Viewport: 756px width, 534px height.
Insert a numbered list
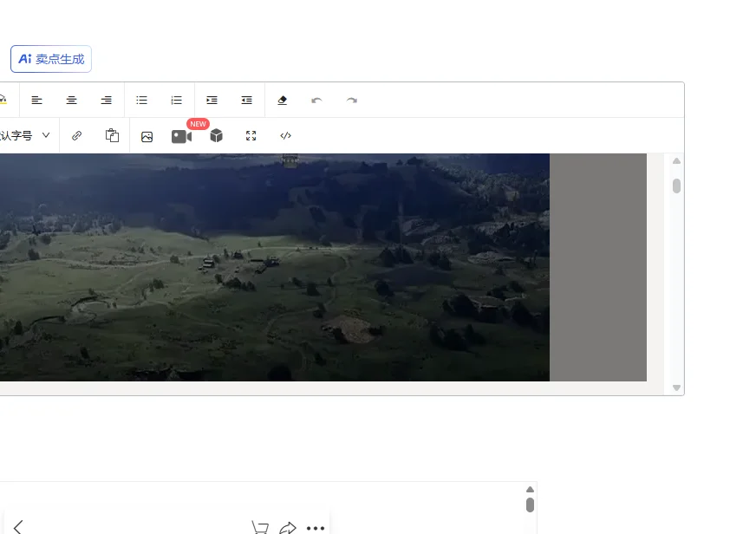click(x=177, y=101)
